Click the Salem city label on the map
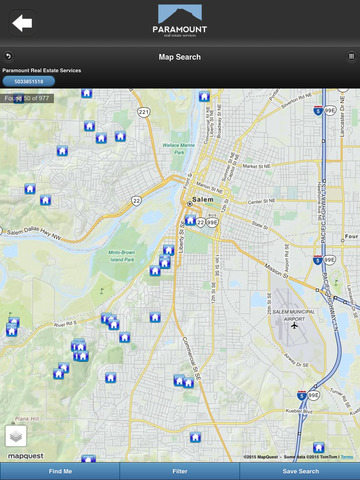This screenshot has width=360, height=480. (x=203, y=200)
